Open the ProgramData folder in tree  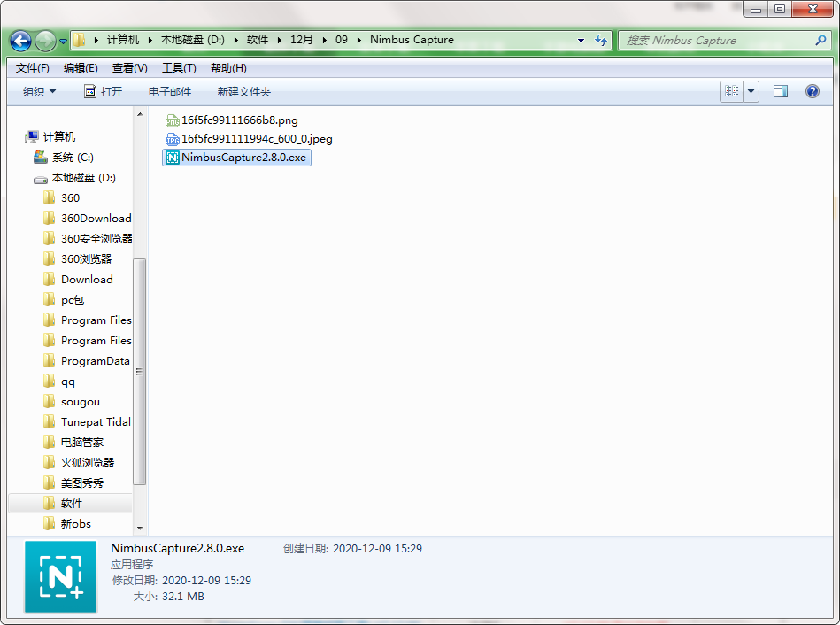tap(86, 360)
